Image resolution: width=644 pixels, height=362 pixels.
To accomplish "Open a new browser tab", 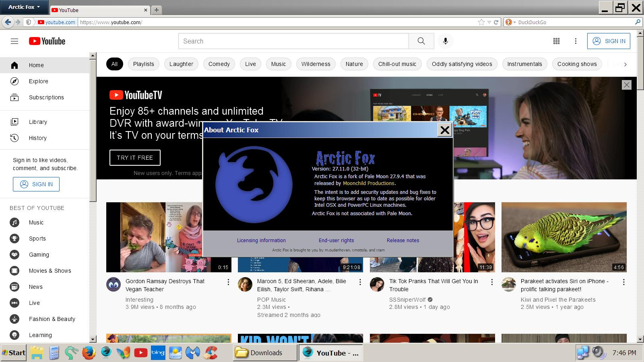I will pos(157,10).
